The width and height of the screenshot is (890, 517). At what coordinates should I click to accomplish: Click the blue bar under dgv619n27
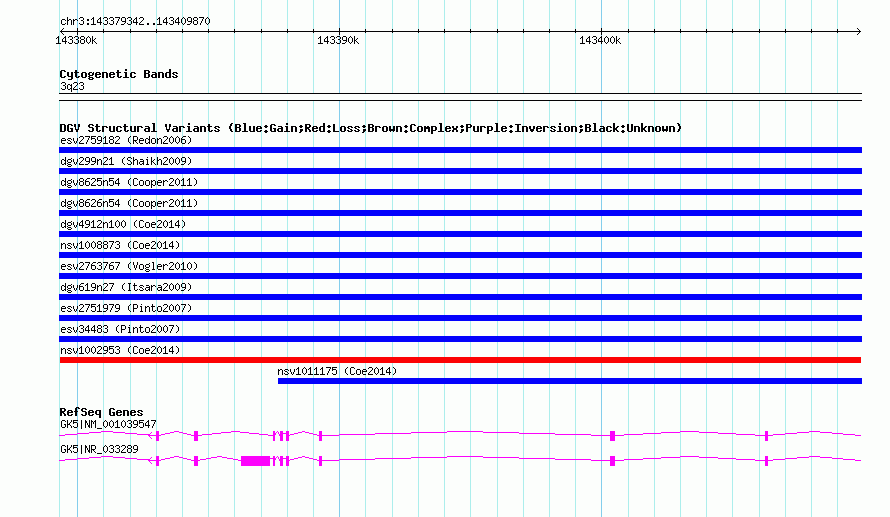pyautogui.click(x=460, y=297)
